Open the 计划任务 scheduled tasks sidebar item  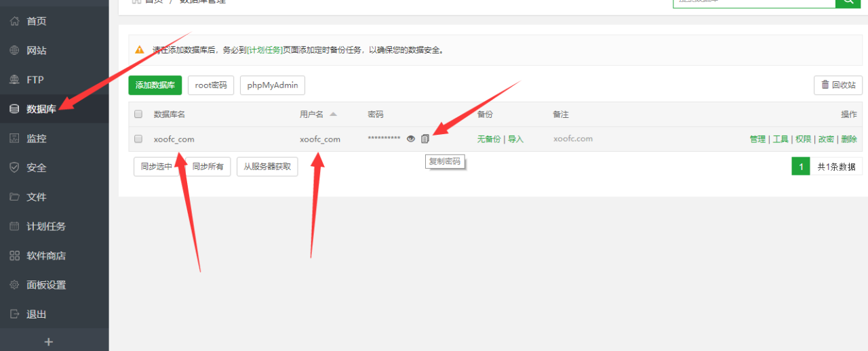point(54,226)
